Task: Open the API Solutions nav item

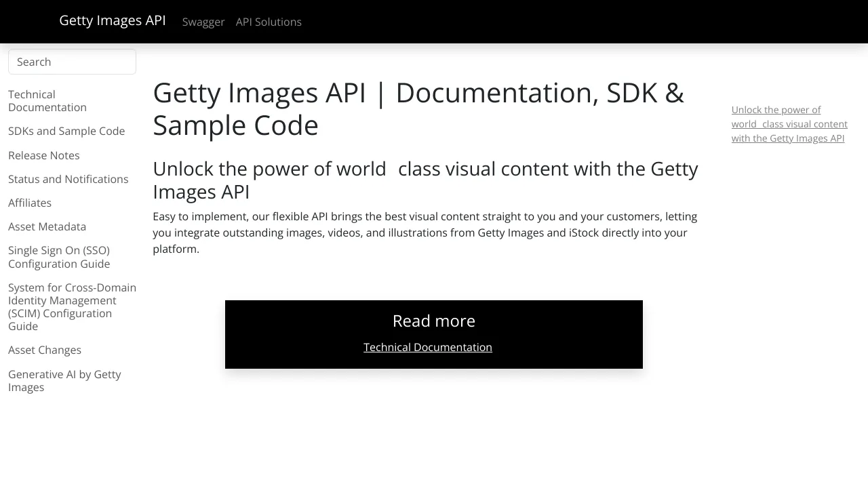Action: [x=269, y=22]
